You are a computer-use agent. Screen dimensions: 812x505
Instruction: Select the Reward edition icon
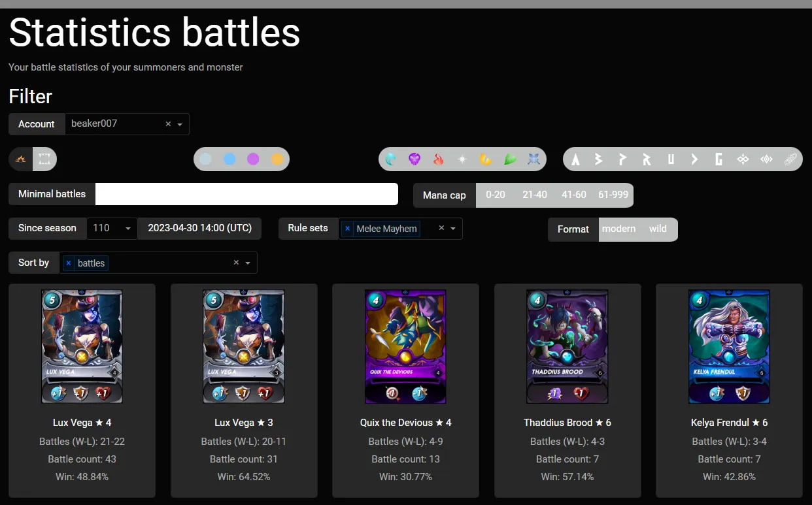point(647,159)
